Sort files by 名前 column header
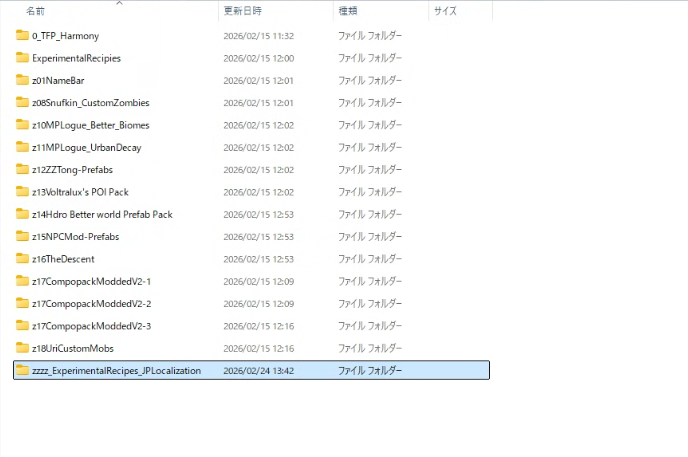Viewport: 688px width, 457px height. coord(35,11)
